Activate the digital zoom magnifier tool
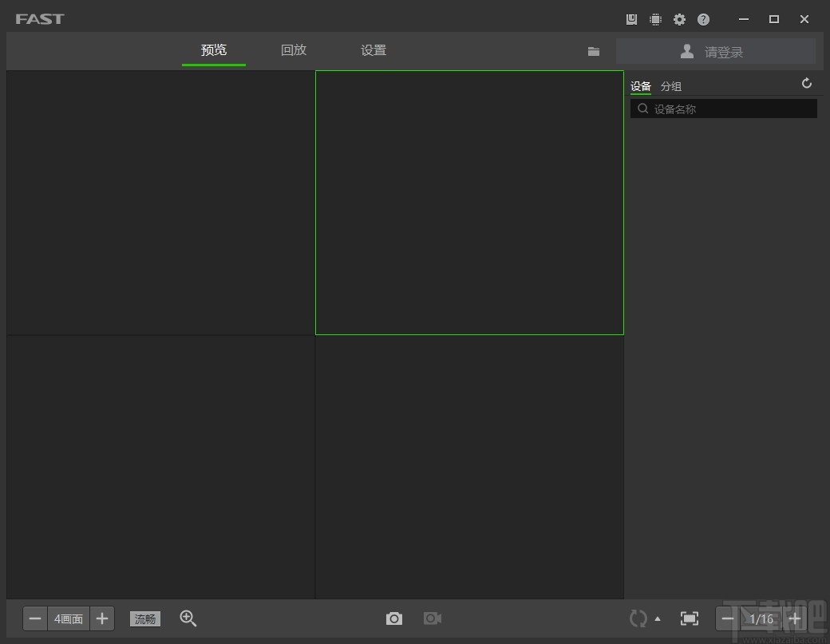The width and height of the screenshot is (830, 644). [188, 618]
